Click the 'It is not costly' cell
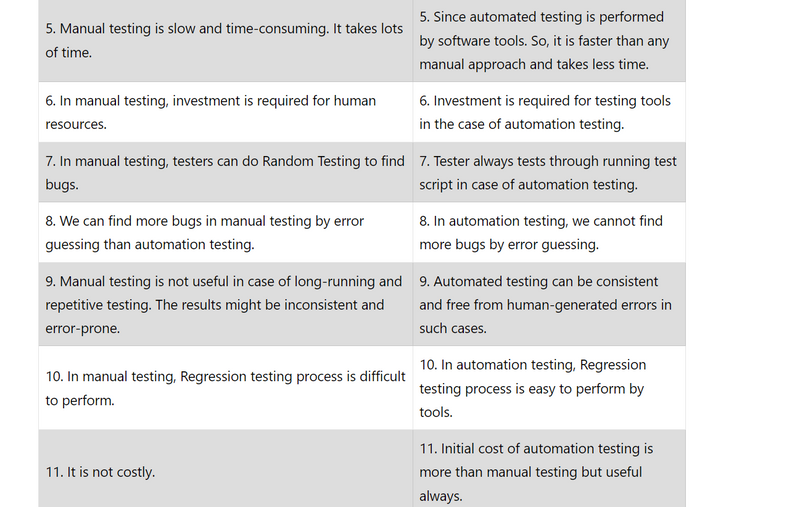Image resolution: width=800 pixels, height=507 pixels. tap(225, 472)
